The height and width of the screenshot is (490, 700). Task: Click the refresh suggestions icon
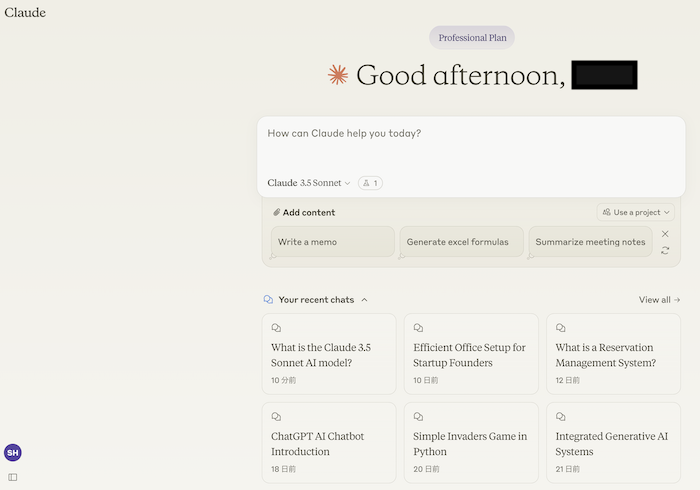[665, 250]
